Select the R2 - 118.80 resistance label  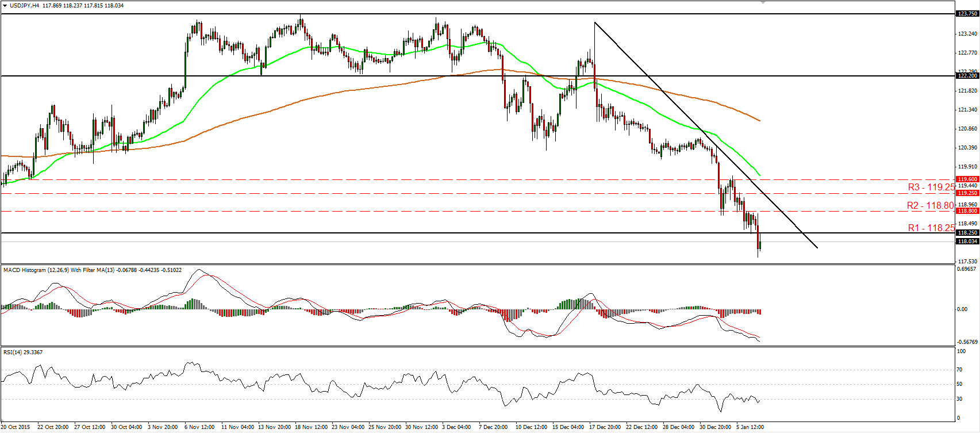click(931, 205)
